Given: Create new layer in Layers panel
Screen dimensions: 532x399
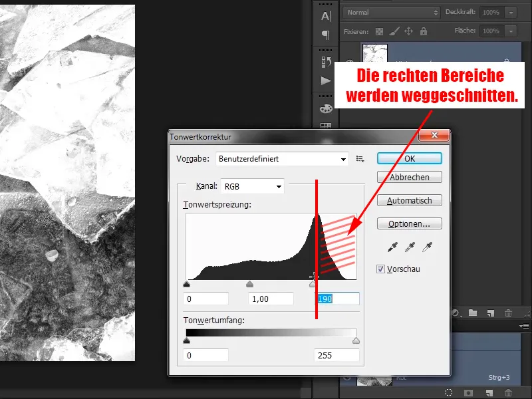Looking at the screenshot, I should (491, 313).
